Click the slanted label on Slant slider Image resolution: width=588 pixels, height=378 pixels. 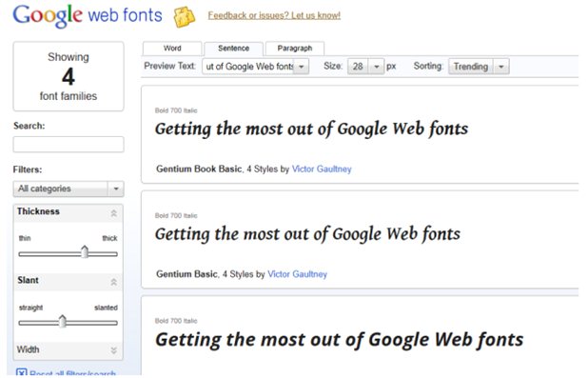coord(107,308)
